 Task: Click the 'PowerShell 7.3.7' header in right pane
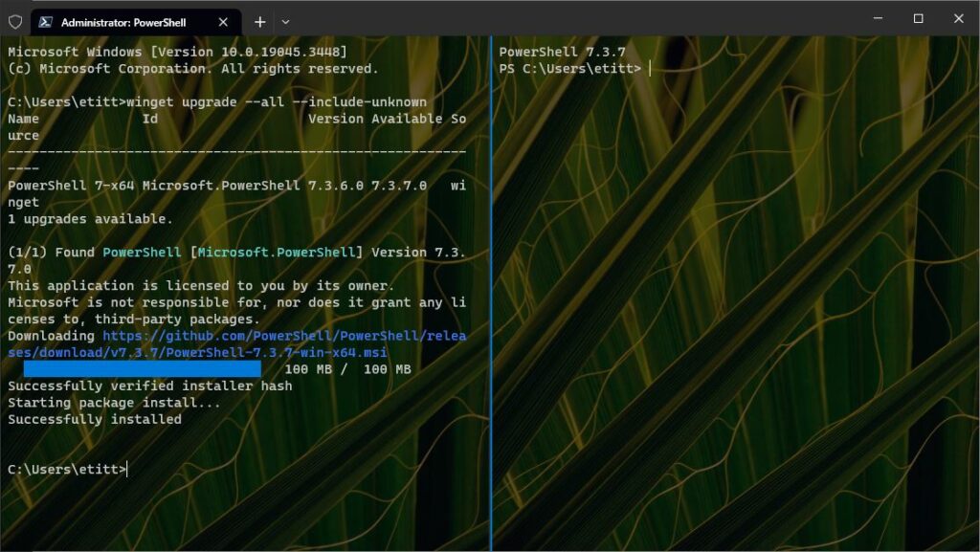click(x=562, y=52)
